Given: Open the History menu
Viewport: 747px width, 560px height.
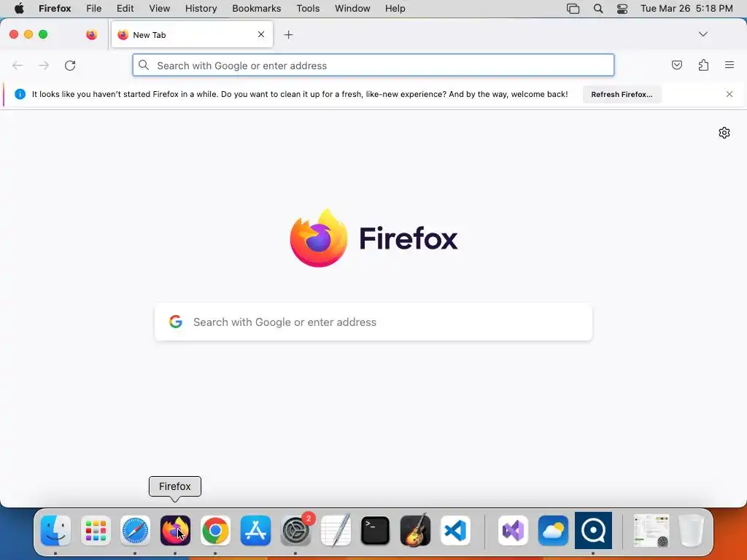Looking at the screenshot, I should (201, 9).
